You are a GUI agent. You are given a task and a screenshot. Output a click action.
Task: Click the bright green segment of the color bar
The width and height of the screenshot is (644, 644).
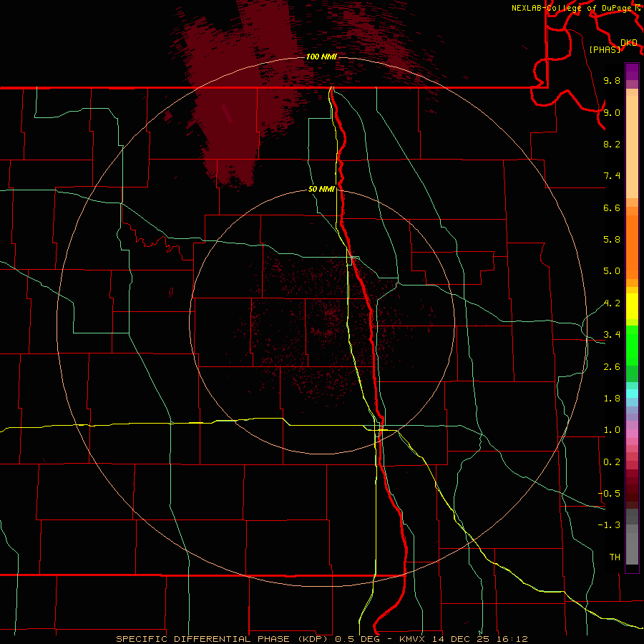coord(632,345)
